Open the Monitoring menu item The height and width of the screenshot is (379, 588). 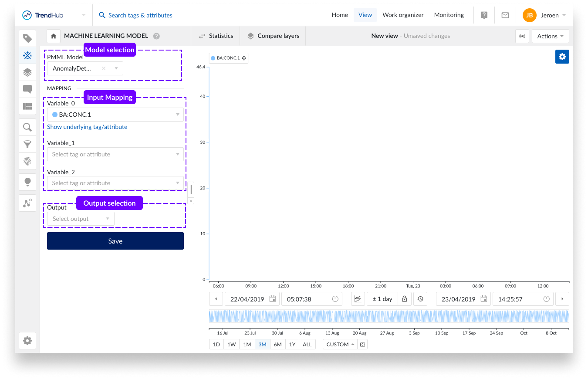(449, 15)
